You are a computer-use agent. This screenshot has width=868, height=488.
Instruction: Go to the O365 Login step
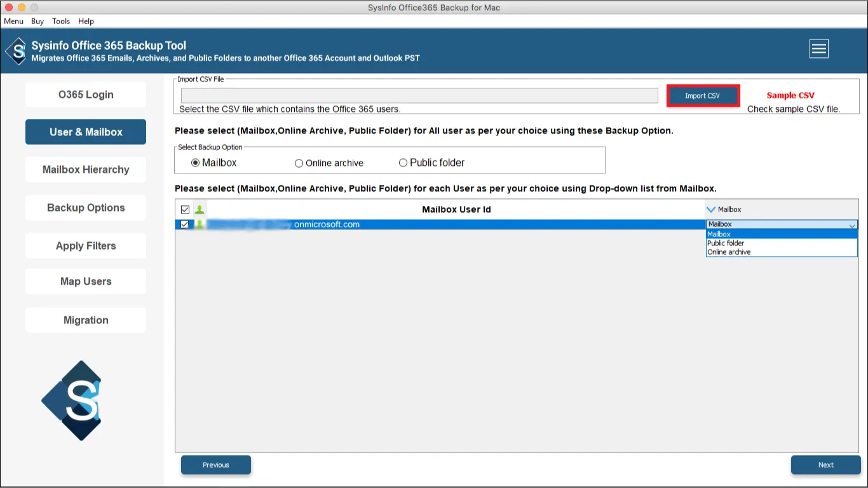tap(86, 95)
